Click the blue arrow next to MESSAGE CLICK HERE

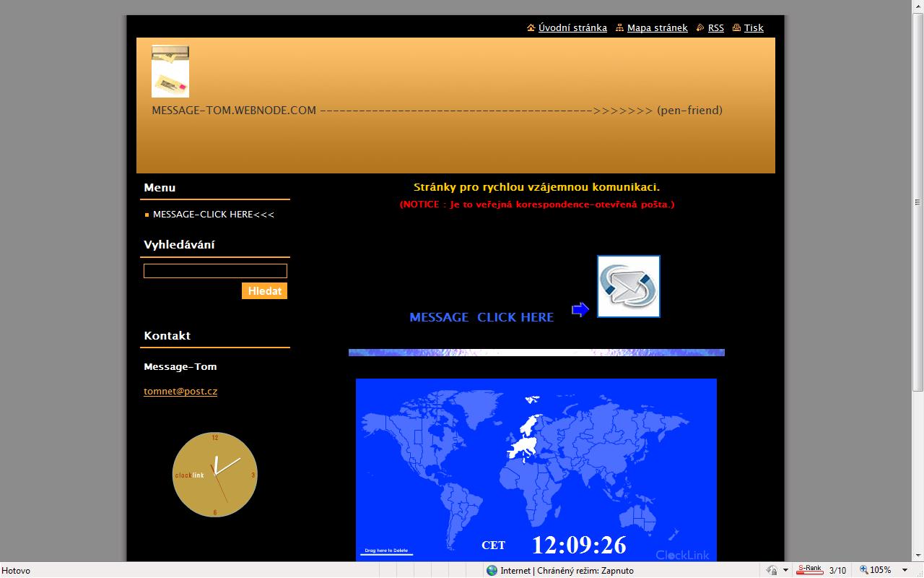pos(580,310)
